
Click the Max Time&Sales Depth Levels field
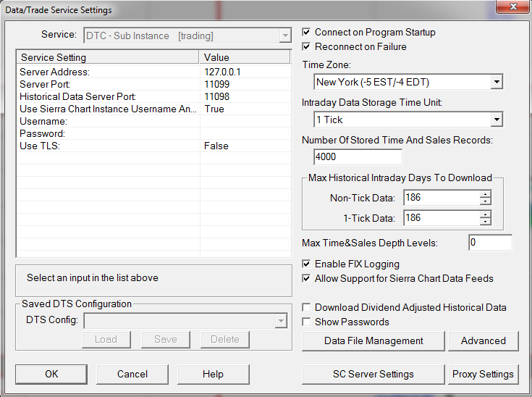(x=490, y=243)
